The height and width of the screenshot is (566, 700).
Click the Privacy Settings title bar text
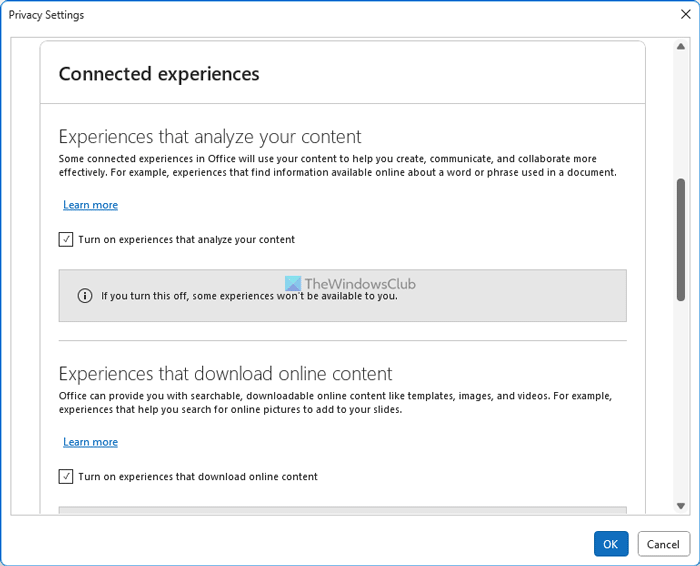tap(46, 15)
